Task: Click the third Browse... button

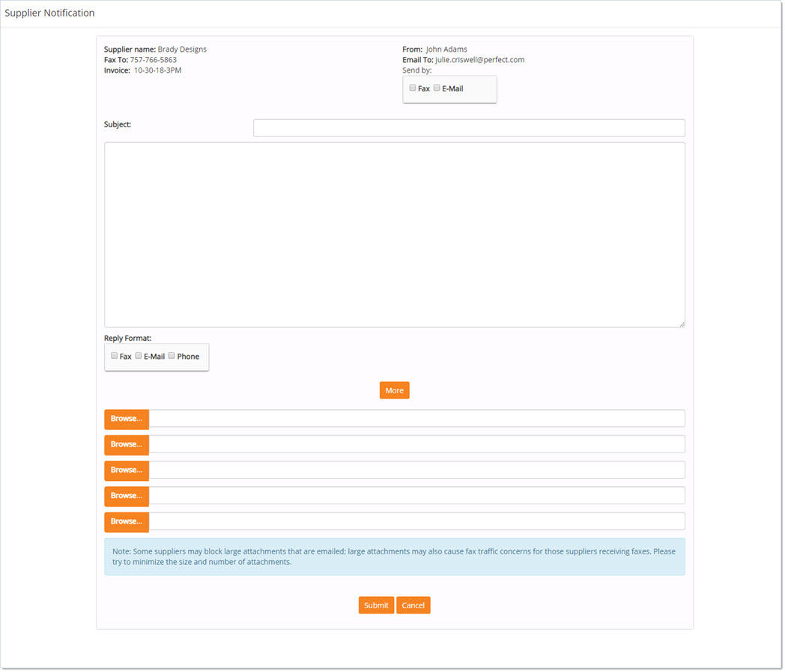Action: click(x=127, y=470)
